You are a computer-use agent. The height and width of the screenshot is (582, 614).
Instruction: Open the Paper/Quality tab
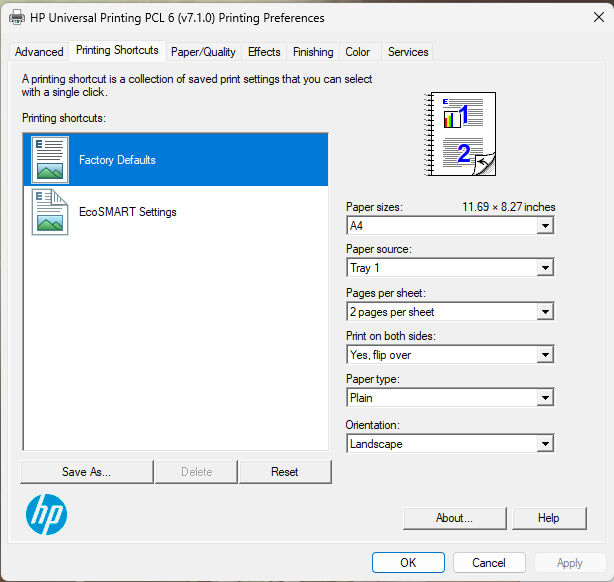(x=203, y=52)
